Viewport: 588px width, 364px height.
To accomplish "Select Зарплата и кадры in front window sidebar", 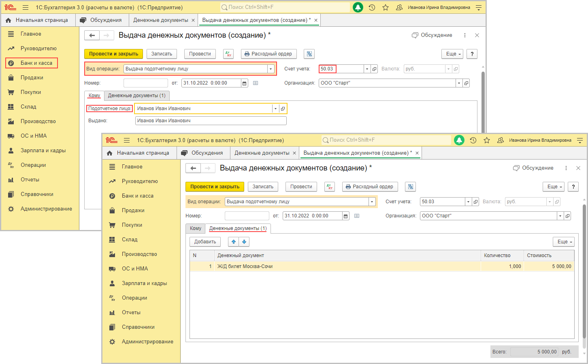I will pyautogui.click(x=145, y=283).
